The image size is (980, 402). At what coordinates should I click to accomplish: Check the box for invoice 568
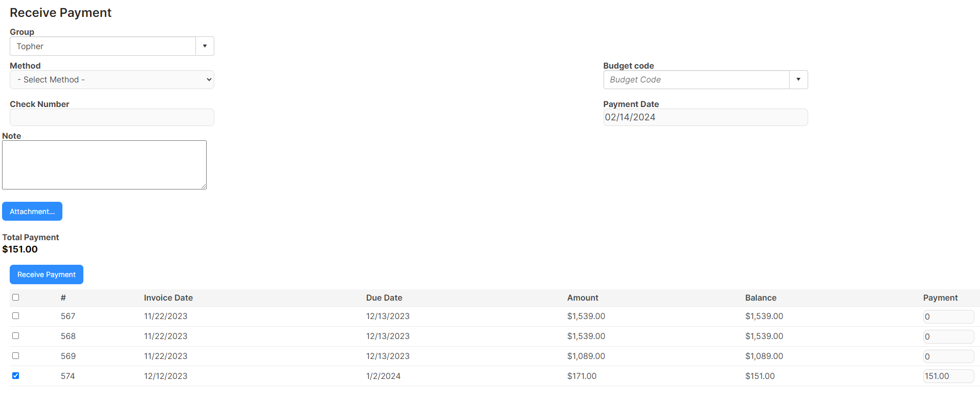point(15,336)
